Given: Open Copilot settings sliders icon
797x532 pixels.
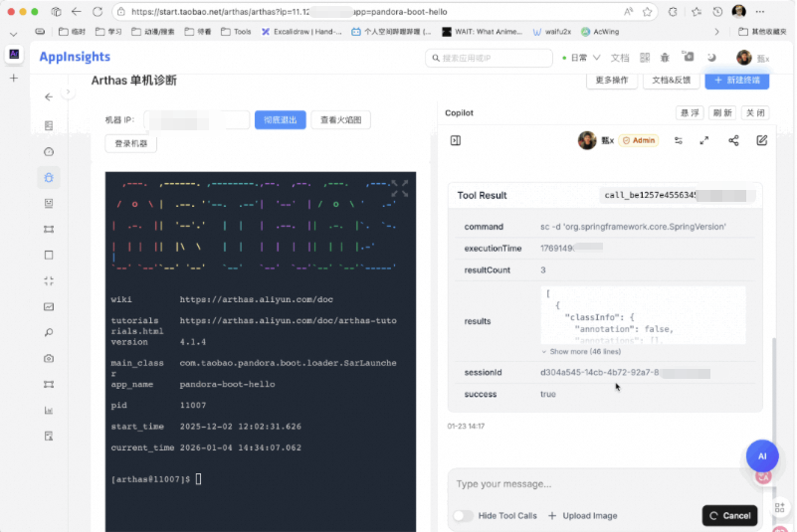Looking at the screenshot, I should click(678, 141).
